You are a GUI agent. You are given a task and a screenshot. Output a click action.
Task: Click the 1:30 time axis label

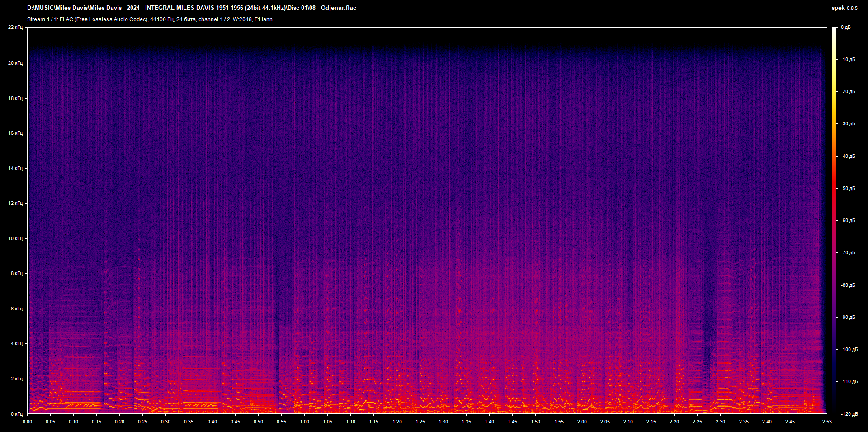443,422
